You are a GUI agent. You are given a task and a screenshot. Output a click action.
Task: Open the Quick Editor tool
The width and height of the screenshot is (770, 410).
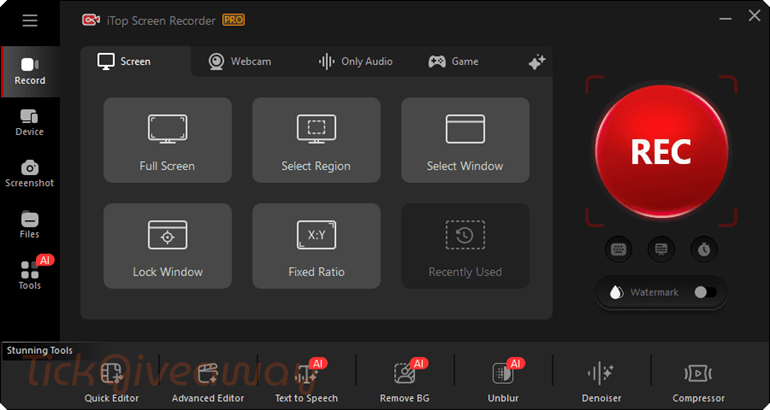(111, 383)
